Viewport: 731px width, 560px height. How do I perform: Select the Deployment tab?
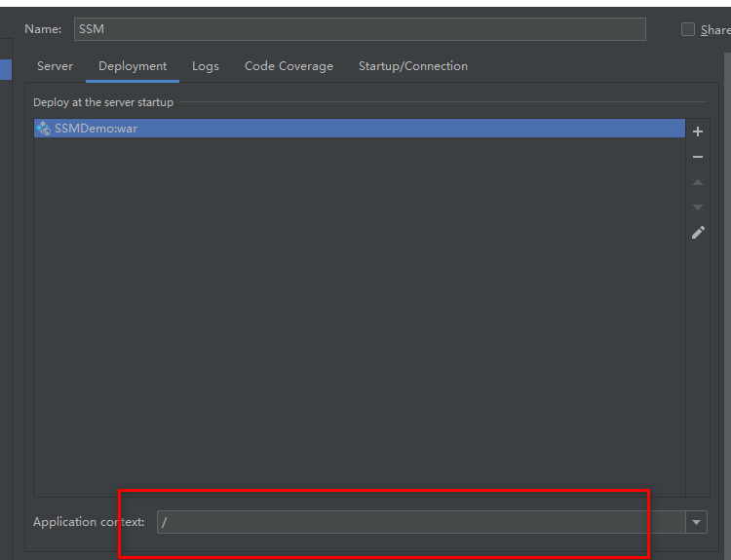[133, 66]
